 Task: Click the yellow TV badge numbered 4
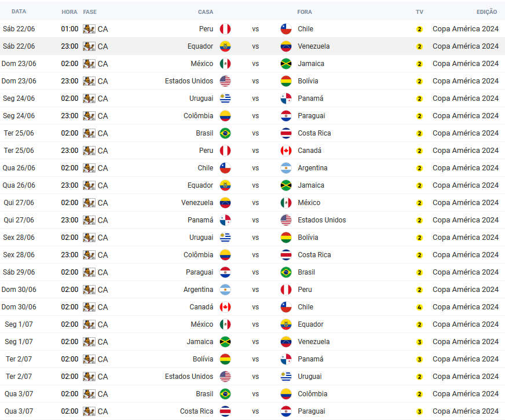click(419, 307)
